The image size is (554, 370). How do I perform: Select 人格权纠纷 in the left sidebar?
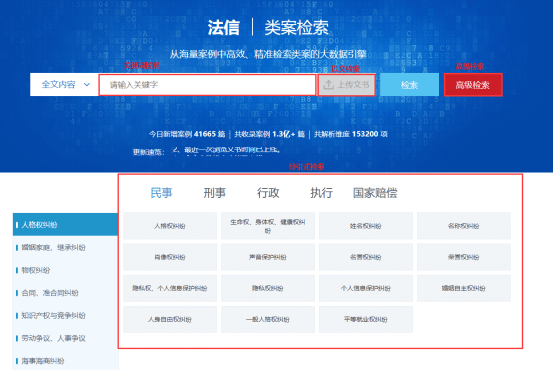pos(65,224)
